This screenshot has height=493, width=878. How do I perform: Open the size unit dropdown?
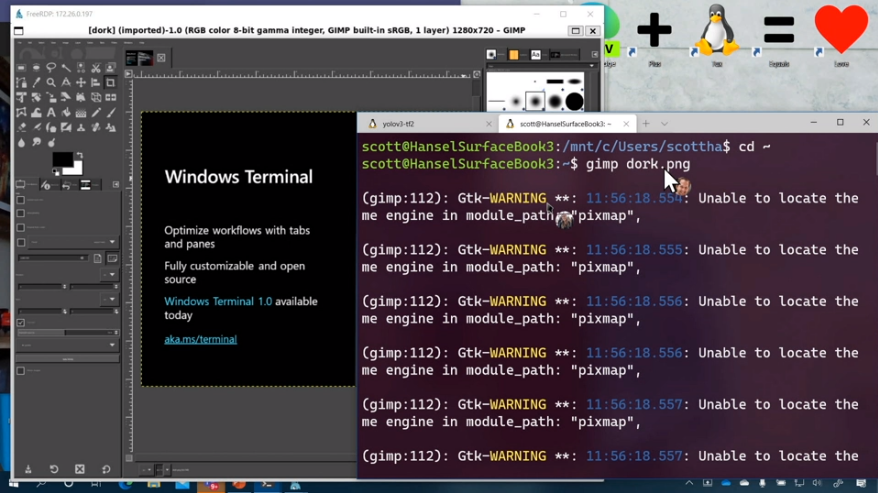110,299
